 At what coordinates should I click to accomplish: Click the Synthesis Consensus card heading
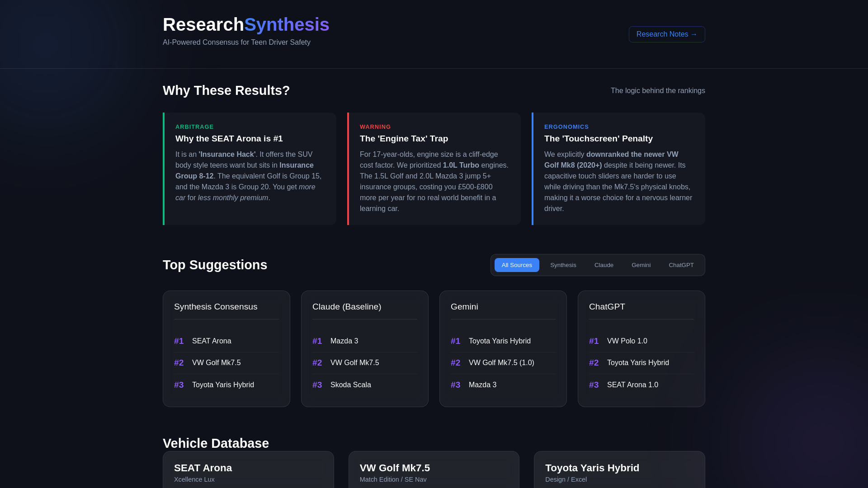coord(216,307)
